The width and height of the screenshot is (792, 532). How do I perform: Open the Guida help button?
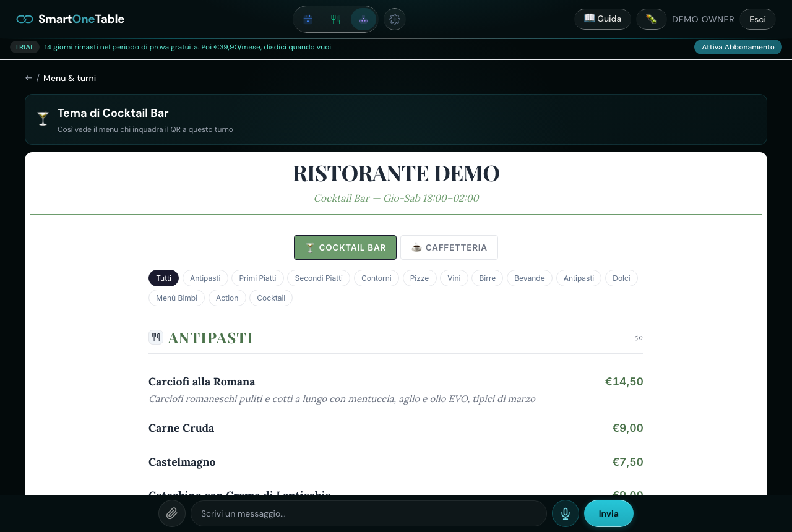603,19
